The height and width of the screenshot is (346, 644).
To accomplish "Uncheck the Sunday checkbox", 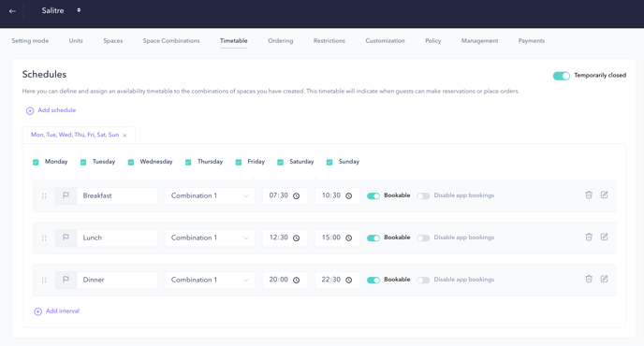I will [x=329, y=162].
